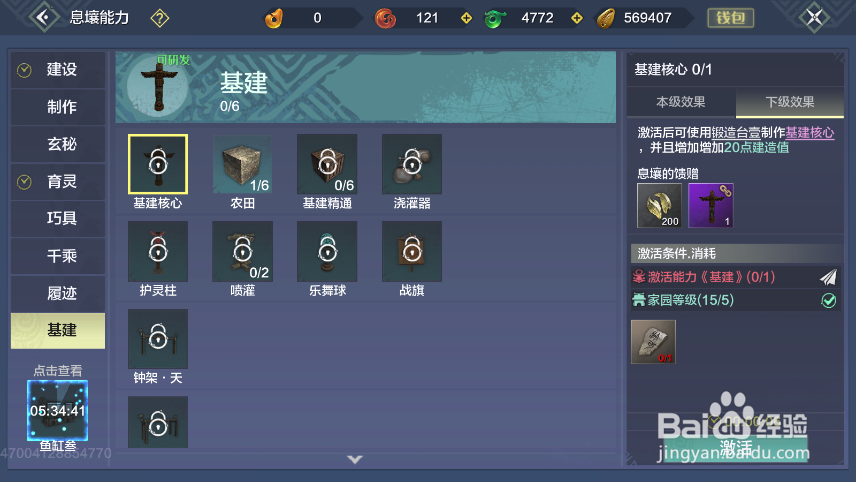Open the 钱包 wallet button
Image resolution: width=856 pixels, height=482 pixels.
(730, 18)
